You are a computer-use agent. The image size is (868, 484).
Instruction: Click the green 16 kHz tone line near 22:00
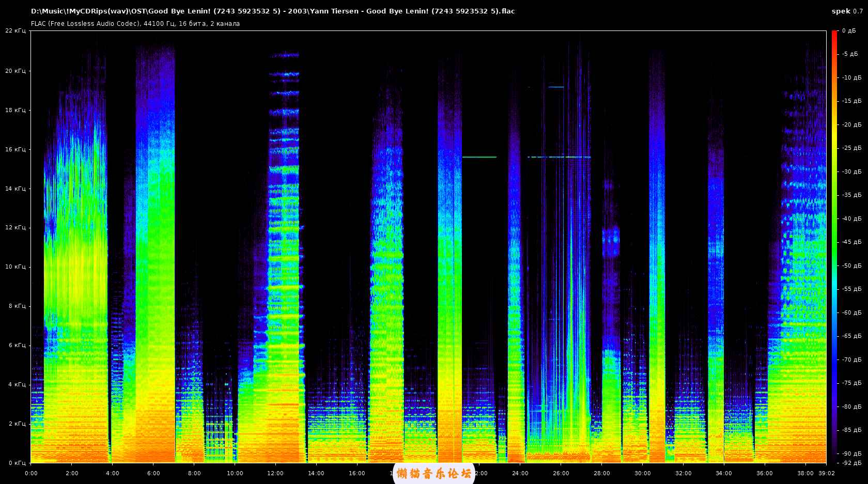479,157
